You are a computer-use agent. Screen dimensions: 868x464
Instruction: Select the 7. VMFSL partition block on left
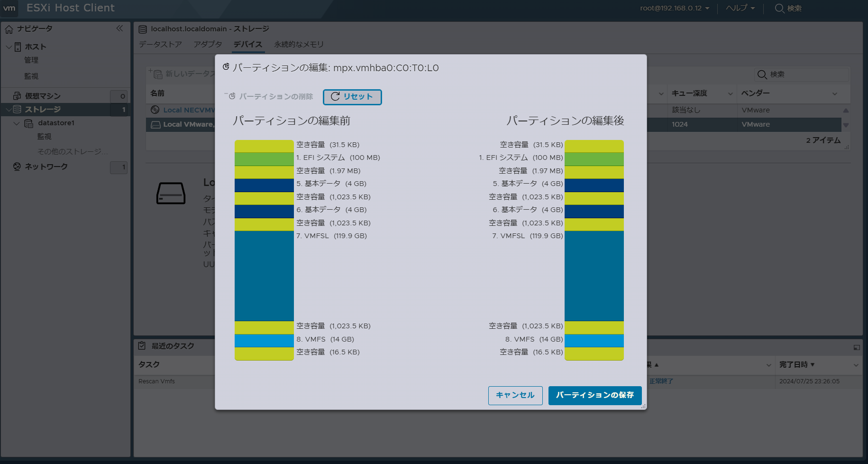(264, 276)
